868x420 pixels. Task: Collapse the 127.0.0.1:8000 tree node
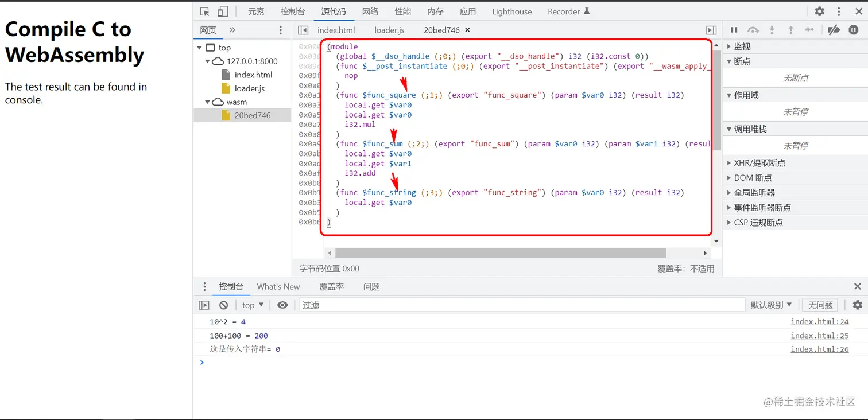[207, 61]
